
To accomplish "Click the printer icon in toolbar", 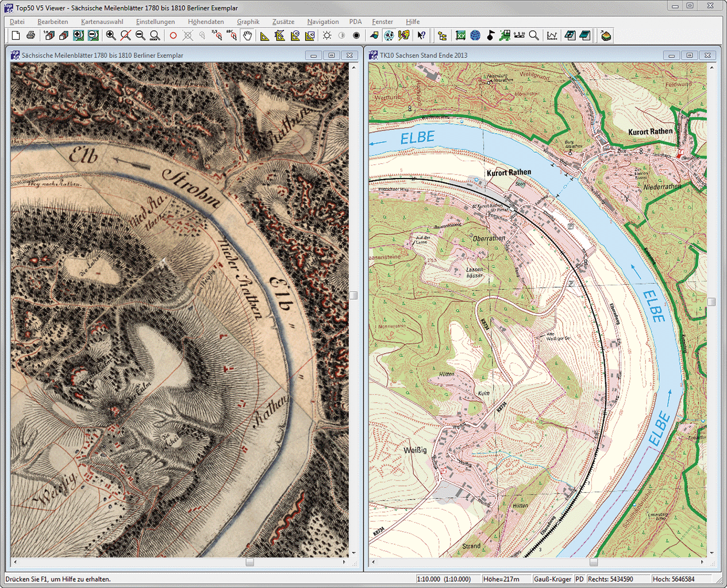I will (x=31, y=36).
